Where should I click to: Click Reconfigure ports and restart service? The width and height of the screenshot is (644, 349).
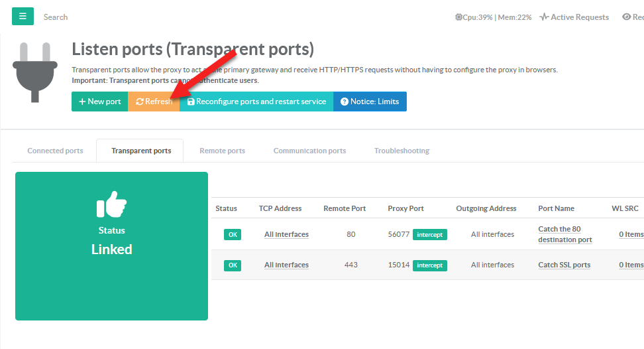tap(256, 102)
